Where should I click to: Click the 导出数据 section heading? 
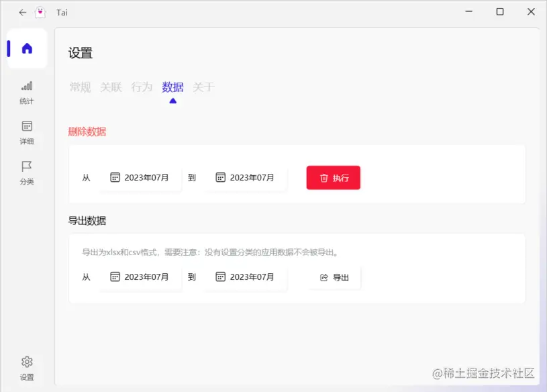pos(87,221)
